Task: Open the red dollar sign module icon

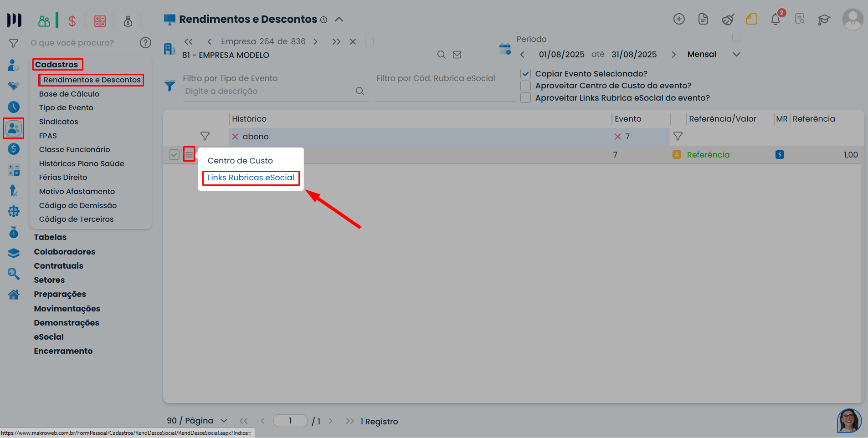Action: 72,21
